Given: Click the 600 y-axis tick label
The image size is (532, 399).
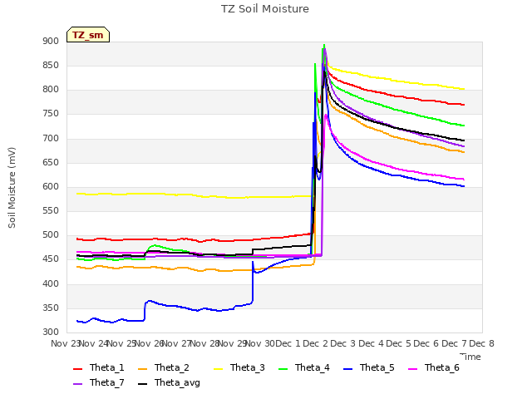Looking at the screenshot, I should click(51, 186).
